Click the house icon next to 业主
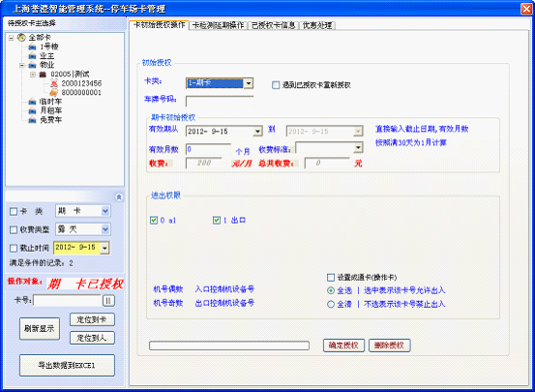The width and height of the screenshot is (535, 392). [32, 56]
